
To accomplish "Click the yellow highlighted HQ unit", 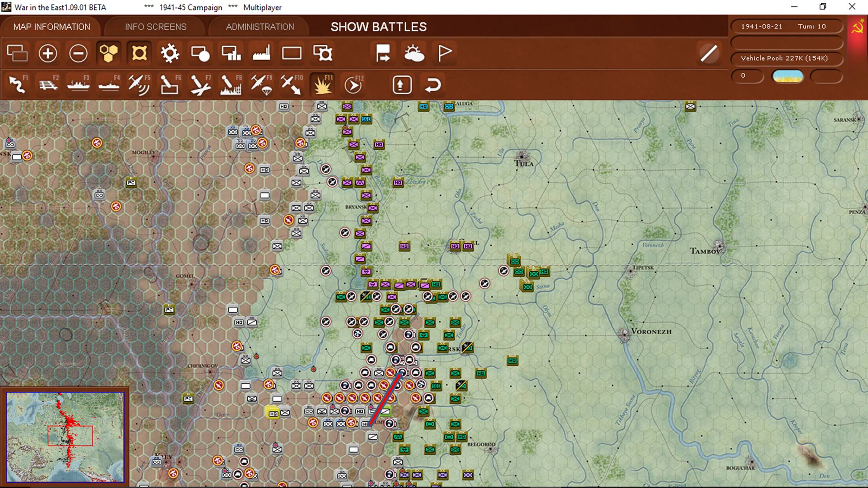I will pos(273,413).
